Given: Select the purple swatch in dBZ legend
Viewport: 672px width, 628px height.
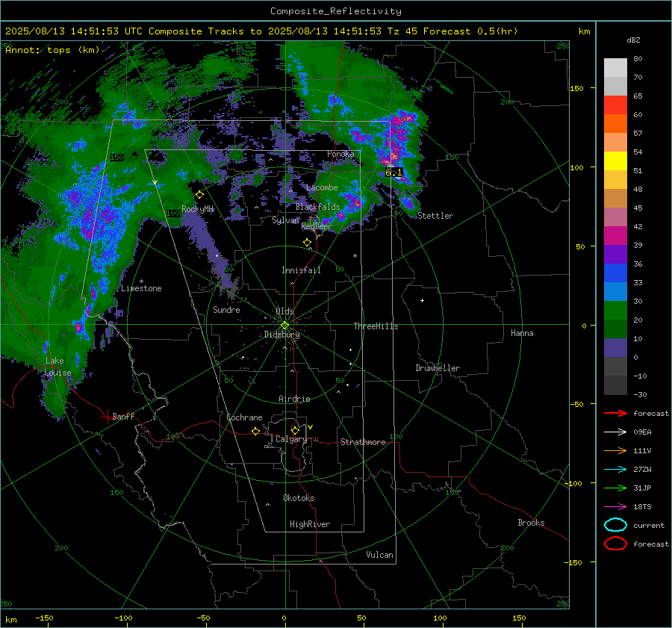Looking at the screenshot, I should pyautogui.click(x=615, y=254).
